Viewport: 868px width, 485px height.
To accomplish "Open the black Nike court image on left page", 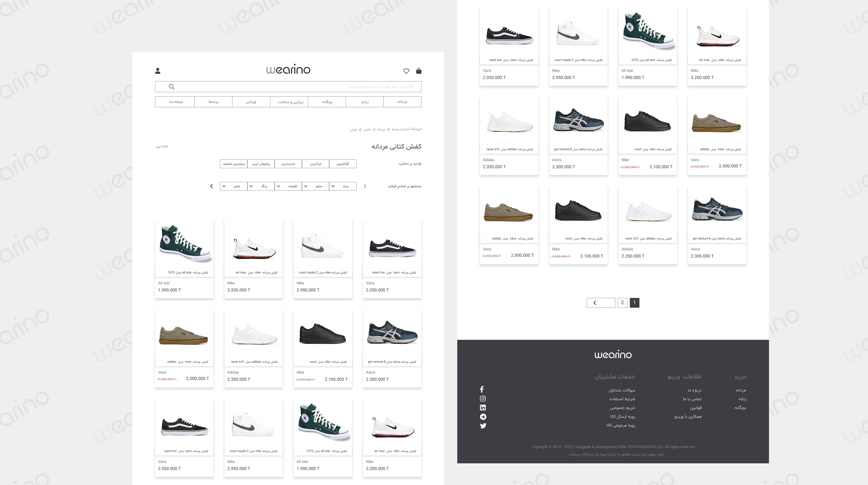I will 323,333.
